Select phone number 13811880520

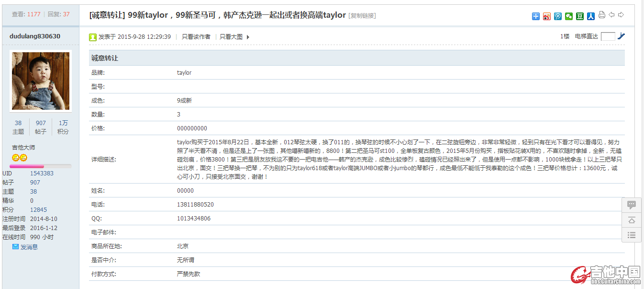[x=195, y=205]
